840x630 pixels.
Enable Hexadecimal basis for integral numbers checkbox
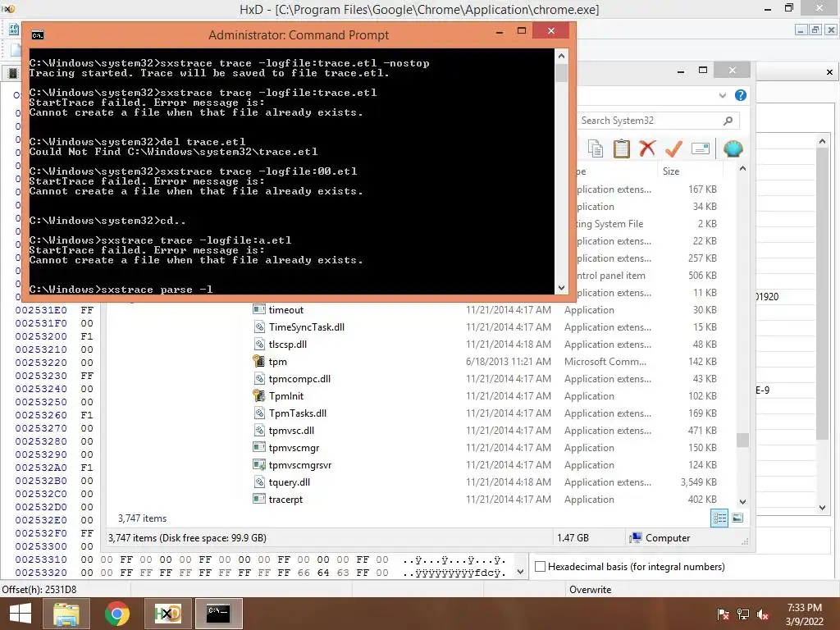541,567
